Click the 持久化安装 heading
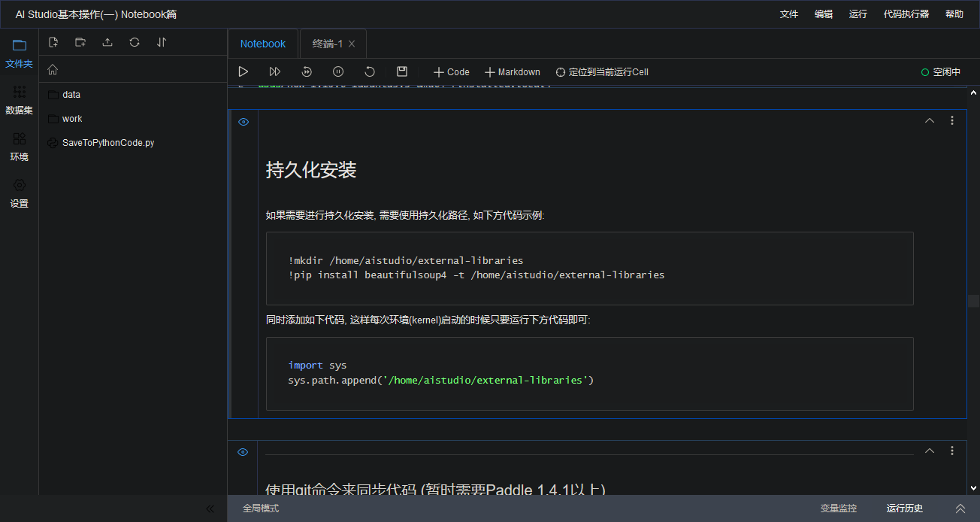The height and width of the screenshot is (522, 980). (311, 170)
